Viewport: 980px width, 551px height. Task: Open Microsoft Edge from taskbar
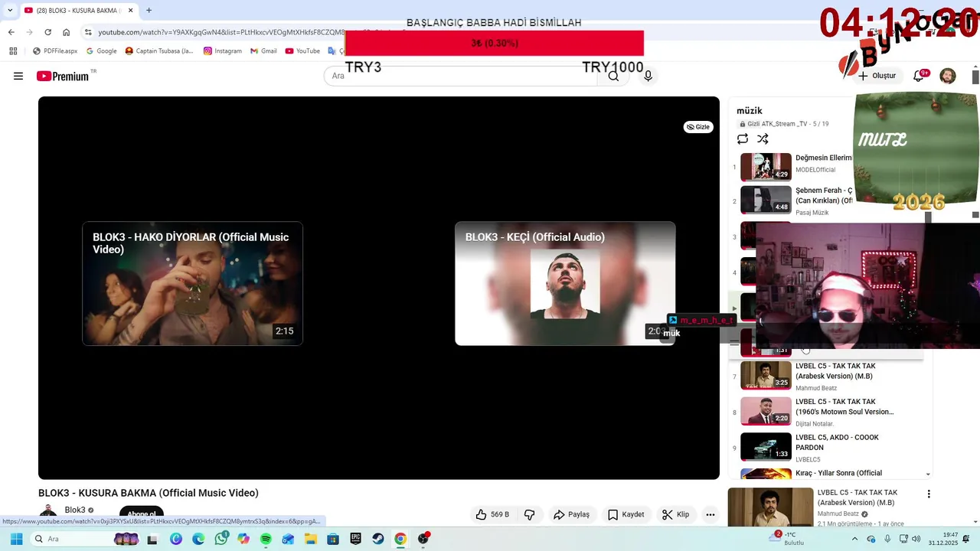(x=199, y=539)
